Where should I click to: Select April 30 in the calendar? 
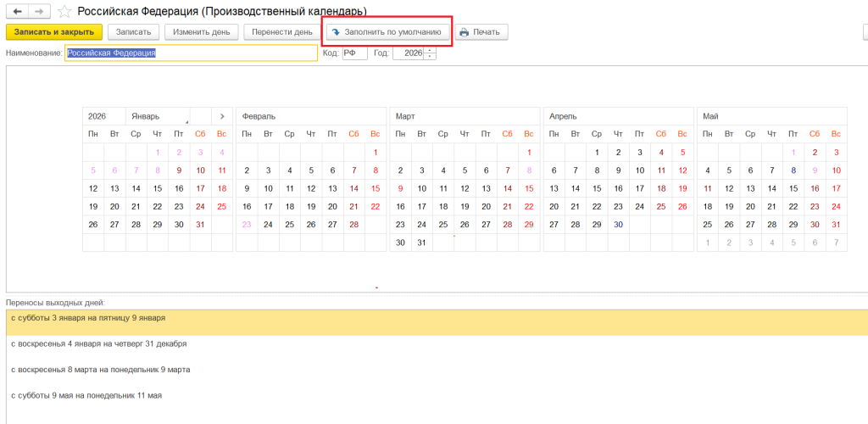(618, 225)
